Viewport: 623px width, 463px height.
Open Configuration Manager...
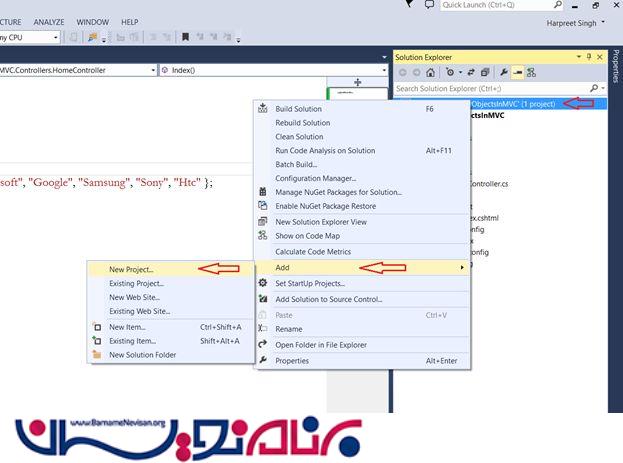pyautogui.click(x=362, y=178)
